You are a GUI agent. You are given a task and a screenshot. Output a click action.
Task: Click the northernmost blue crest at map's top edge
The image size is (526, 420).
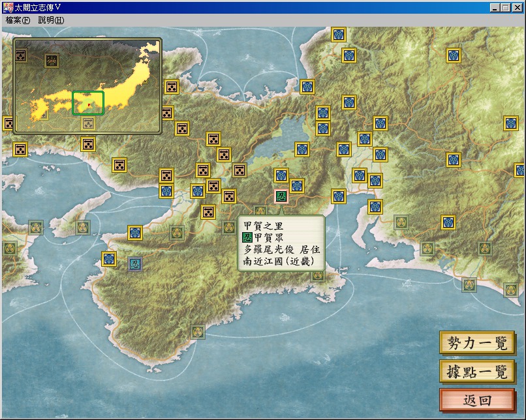tap(339, 34)
